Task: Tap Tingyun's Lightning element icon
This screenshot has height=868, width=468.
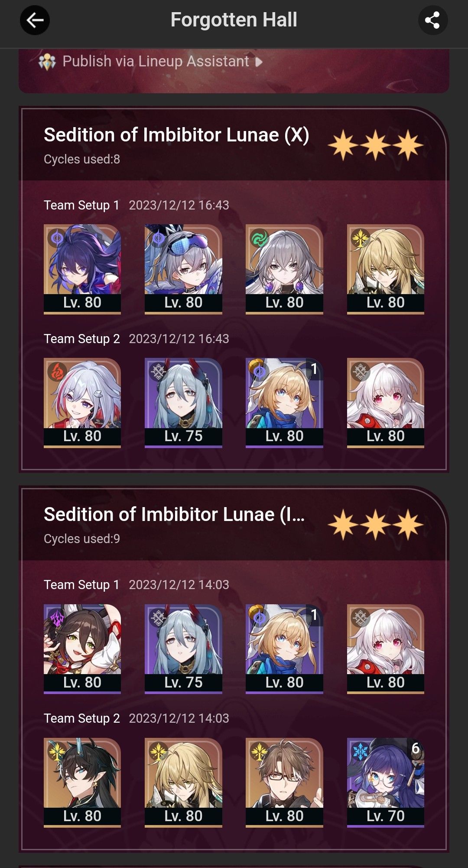Action: 57,618
